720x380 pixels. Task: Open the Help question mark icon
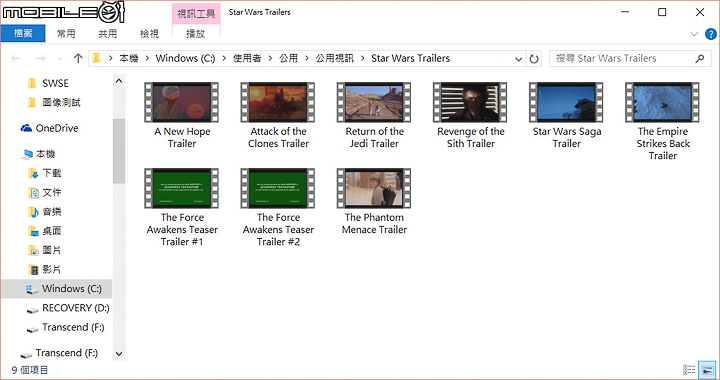(x=710, y=34)
